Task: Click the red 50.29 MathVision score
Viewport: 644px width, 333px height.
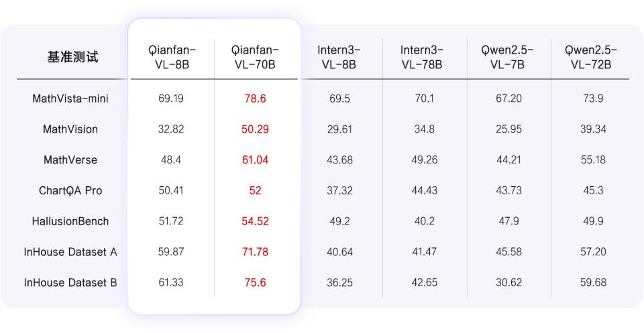Action: 255,129
